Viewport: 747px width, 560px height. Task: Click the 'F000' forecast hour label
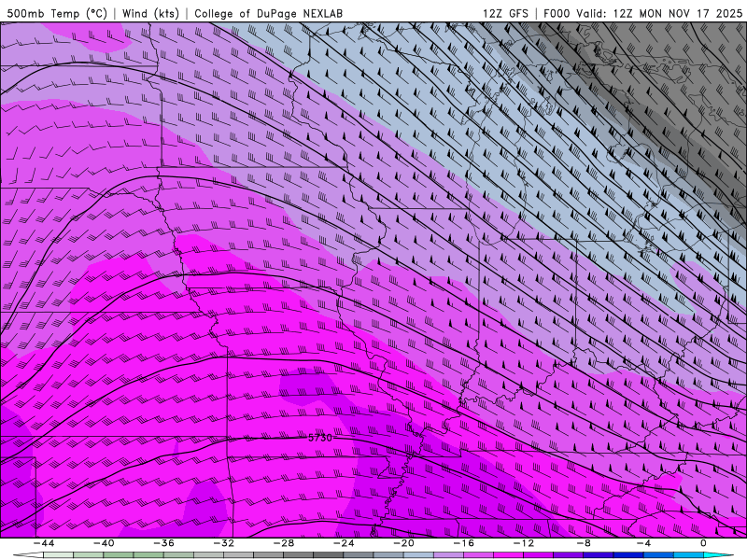point(557,14)
